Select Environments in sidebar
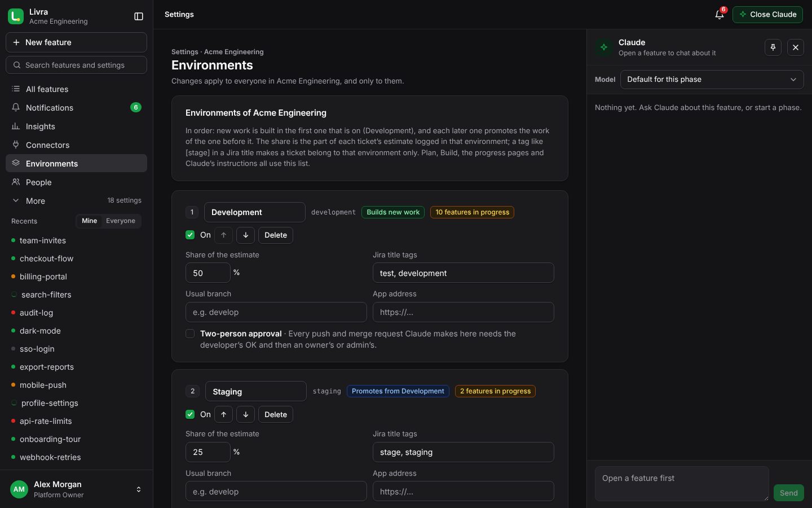This screenshot has height=508, width=812. point(76,164)
